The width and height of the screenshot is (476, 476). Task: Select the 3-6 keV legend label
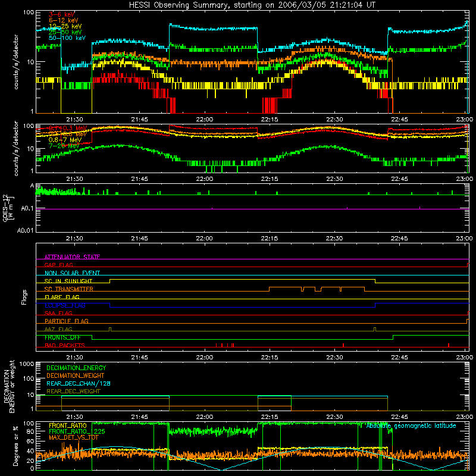62,14
